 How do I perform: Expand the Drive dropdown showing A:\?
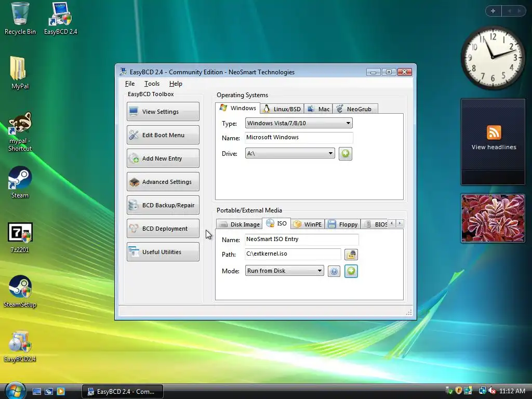click(x=290, y=153)
